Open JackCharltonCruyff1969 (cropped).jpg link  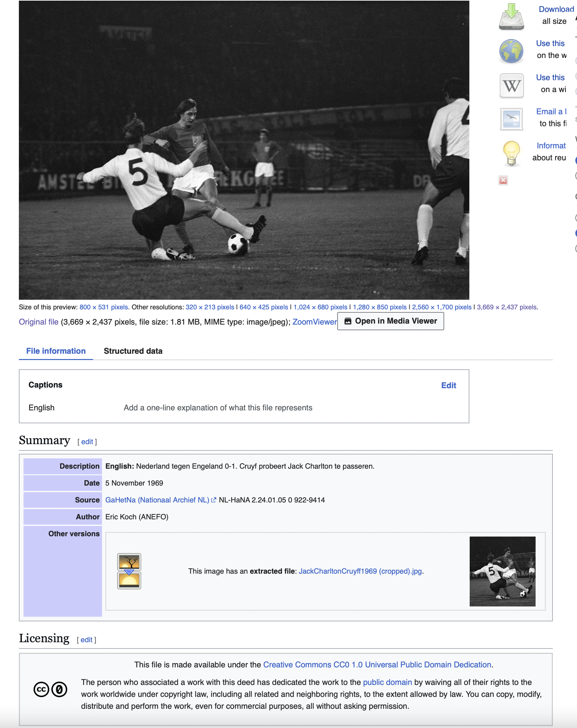(360, 571)
